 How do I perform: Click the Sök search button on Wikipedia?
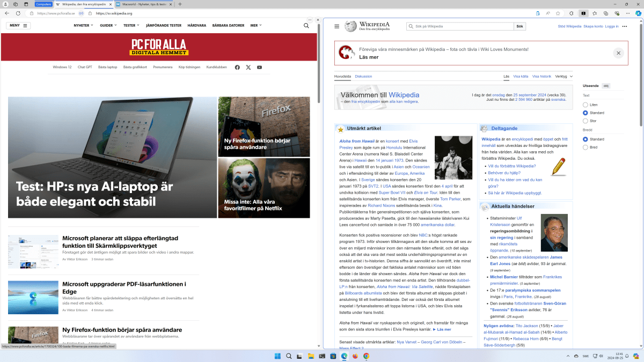(519, 26)
